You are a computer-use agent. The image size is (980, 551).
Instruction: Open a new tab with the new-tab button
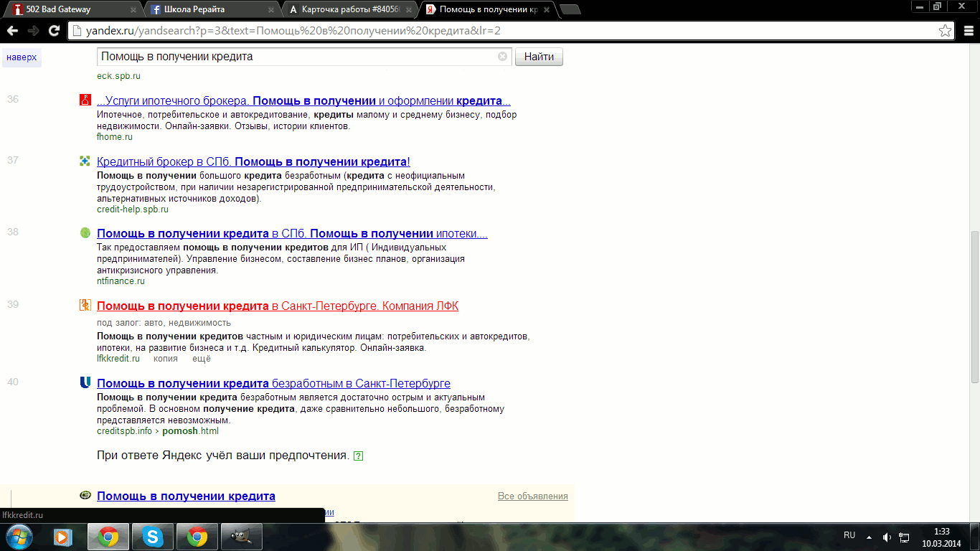point(570,9)
